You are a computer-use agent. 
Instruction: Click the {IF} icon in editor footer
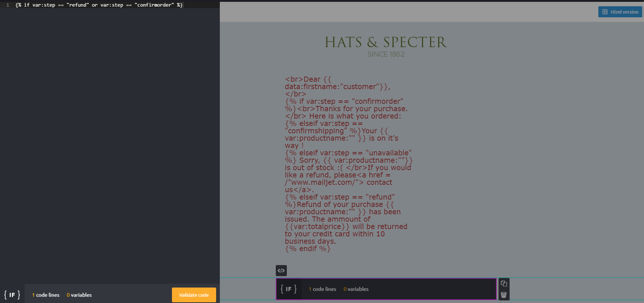tap(12, 295)
